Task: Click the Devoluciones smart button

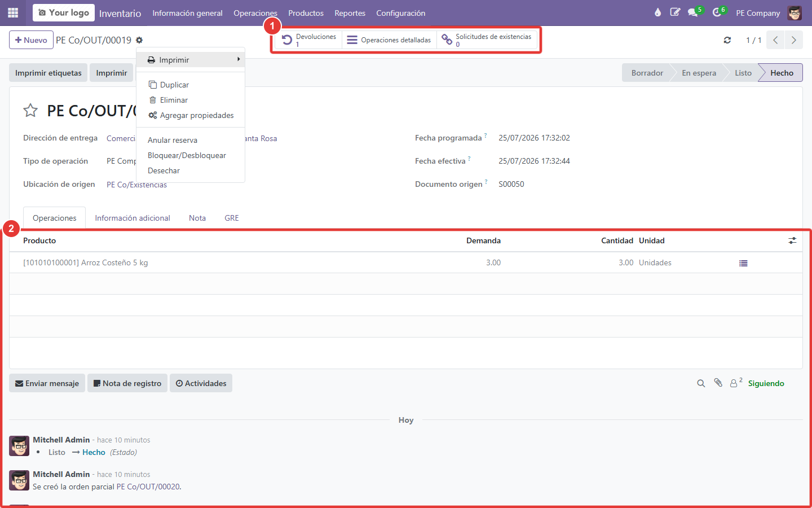Action: [x=308, y=40]
